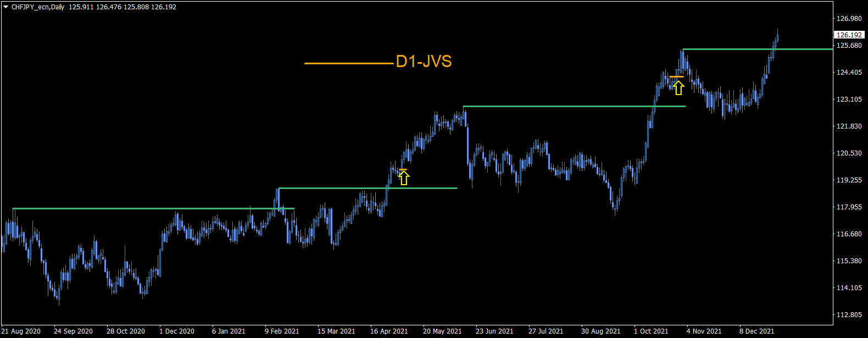868x338 pixels.
Task: Click the 116.680 price scale label
Action: click(x=849, y=234)
